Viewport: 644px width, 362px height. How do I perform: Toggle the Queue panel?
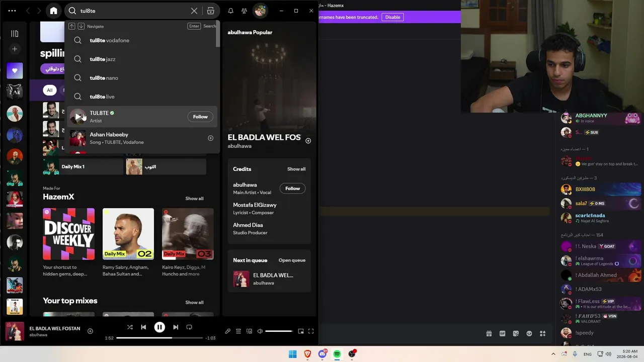[x=238, y=331]
